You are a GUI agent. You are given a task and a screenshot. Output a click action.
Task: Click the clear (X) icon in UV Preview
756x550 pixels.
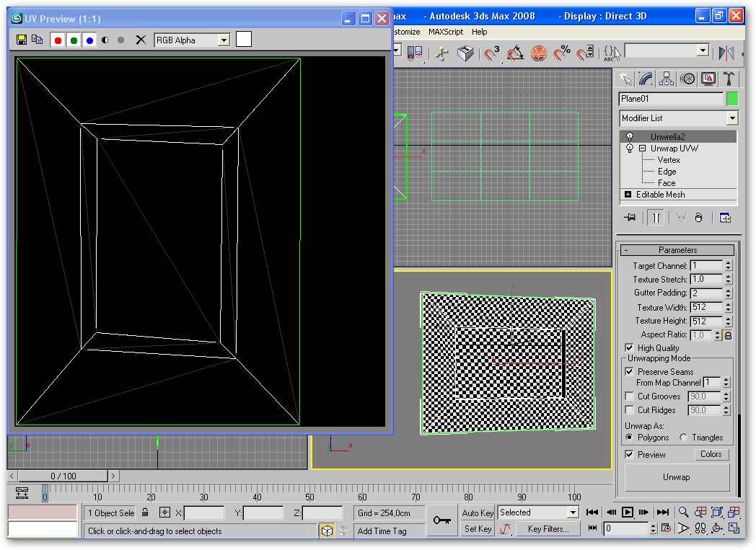coord(141,40)
